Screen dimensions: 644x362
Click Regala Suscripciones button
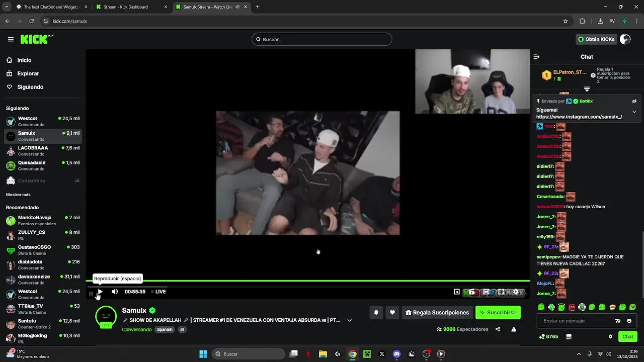coord(437,313)
